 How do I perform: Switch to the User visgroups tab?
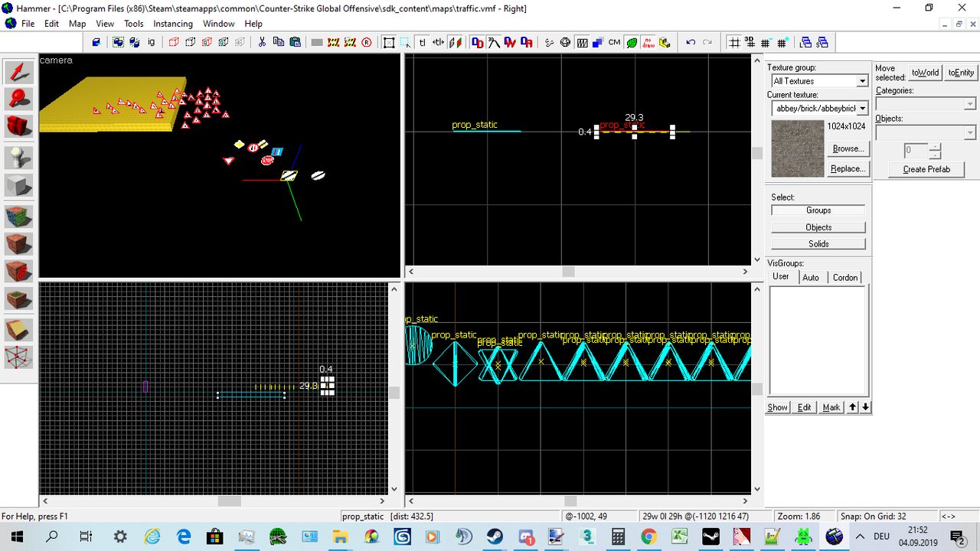click(781, 276)
